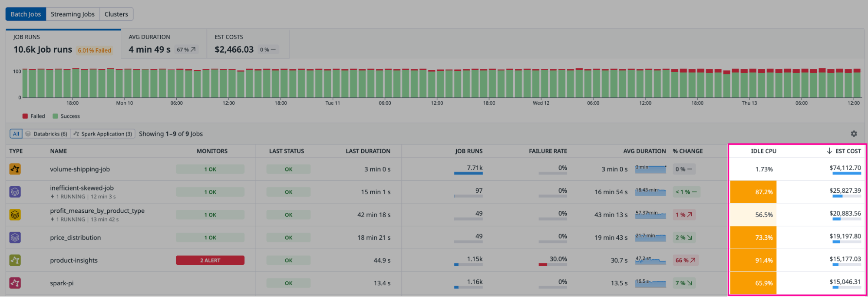Screen dimensions: 868x297
Task: Click the 91.4% idle CPU cell
Action: 753,260
